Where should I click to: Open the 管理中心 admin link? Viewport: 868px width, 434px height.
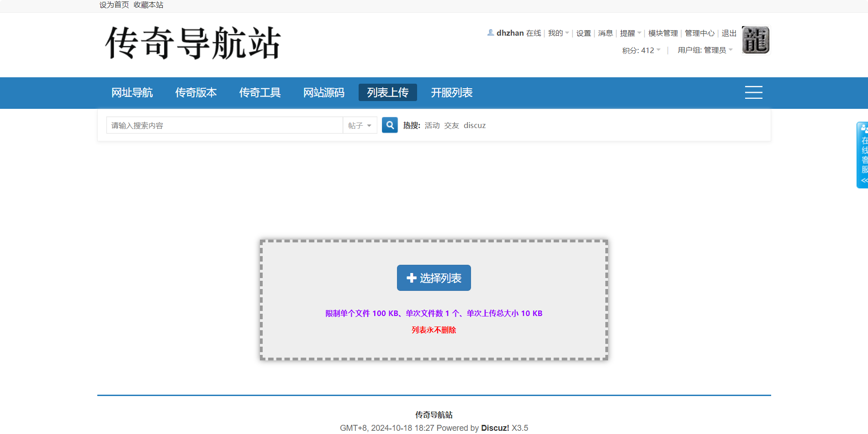[x=699, y=33]
